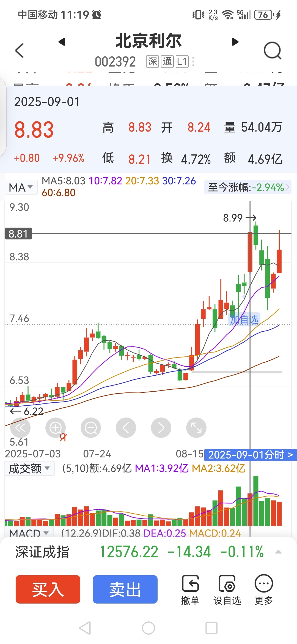Tap Android home circle button
Viewport: 297px width, 644px height.
point(148,628)
